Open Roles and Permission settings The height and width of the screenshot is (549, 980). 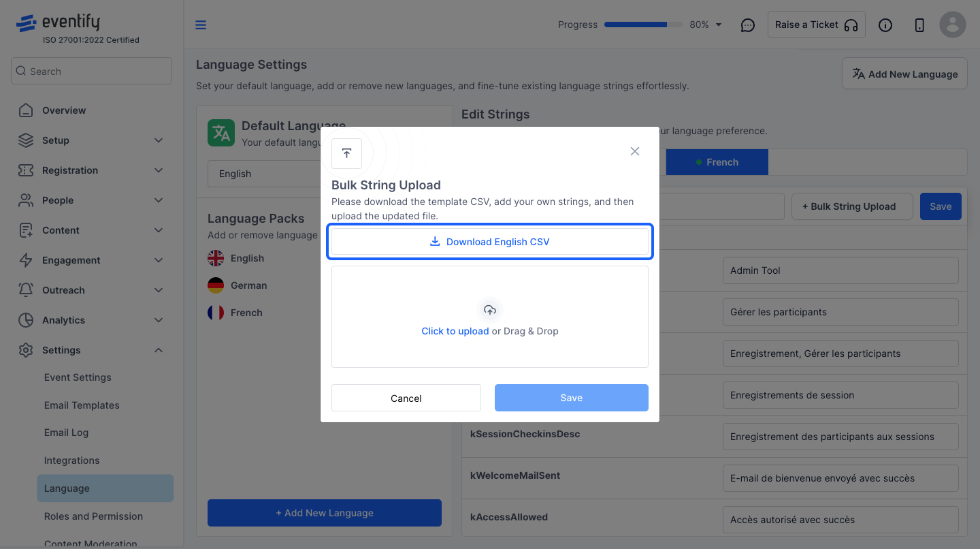pos(93,516)
